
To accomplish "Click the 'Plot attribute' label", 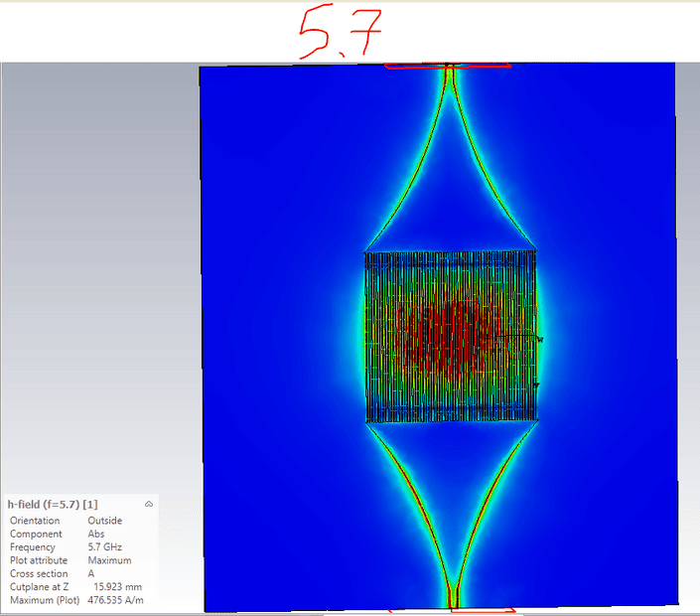I will [x=39, y=560].
